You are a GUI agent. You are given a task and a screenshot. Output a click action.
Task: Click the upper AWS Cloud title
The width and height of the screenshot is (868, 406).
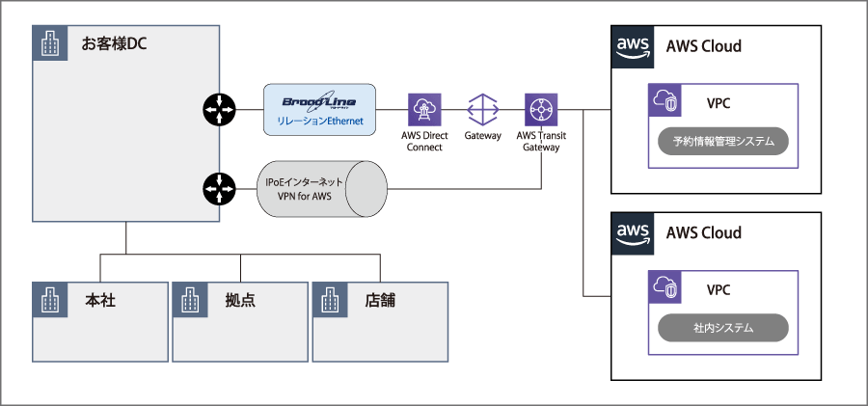coord(704,46)
